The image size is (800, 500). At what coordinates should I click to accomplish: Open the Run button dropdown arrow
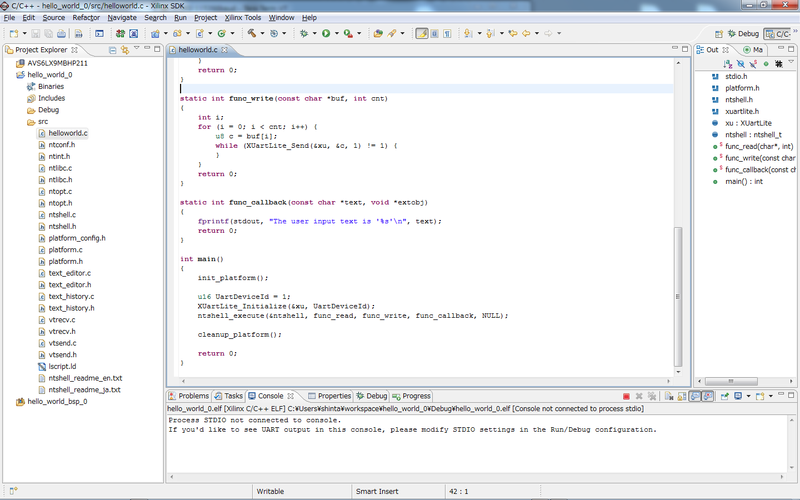[x=335, y=33]
